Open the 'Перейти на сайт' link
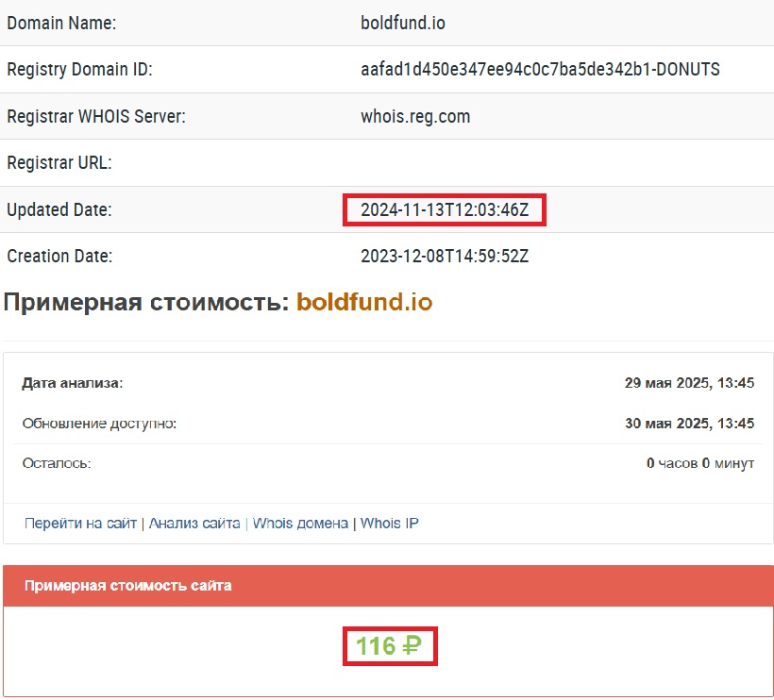This screenshot has width=774, height=700. pyautogui.click(x=80, y=523)
